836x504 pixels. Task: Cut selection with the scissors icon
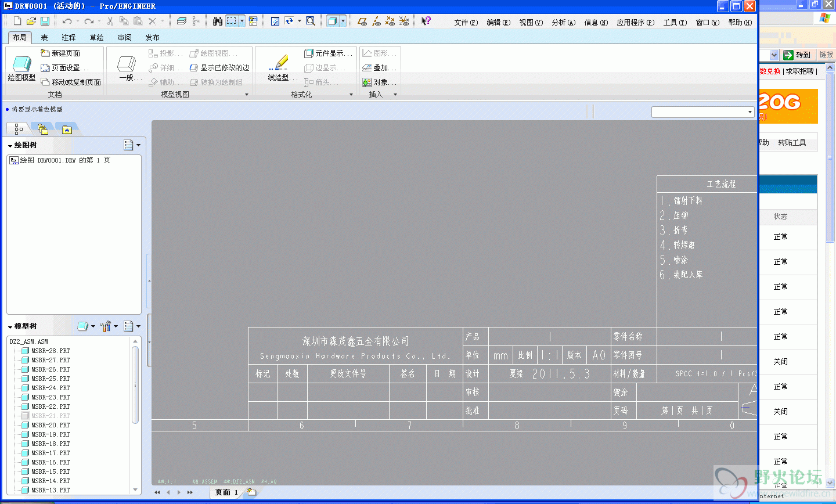click(110, 21)
